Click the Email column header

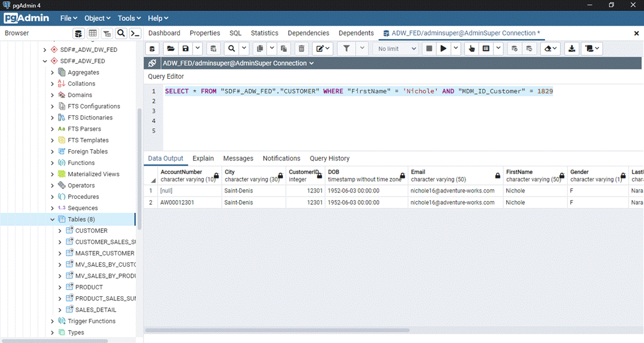[455, 176]
